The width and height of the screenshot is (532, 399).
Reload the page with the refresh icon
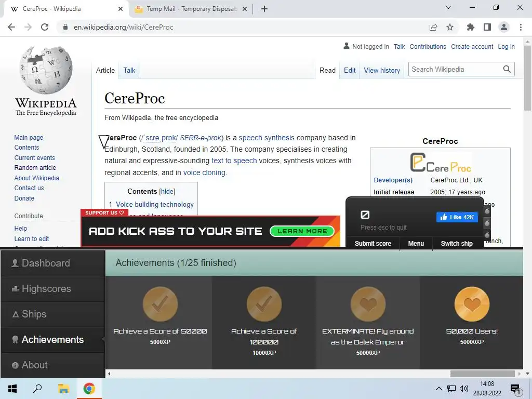(45, 27)
